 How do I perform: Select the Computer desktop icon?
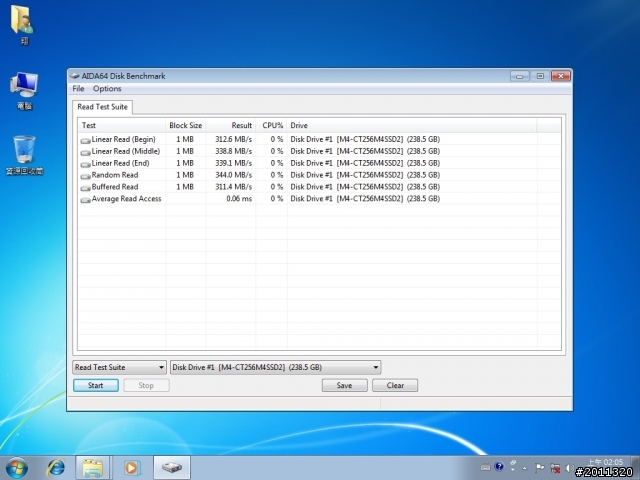[x=24, y=91]
